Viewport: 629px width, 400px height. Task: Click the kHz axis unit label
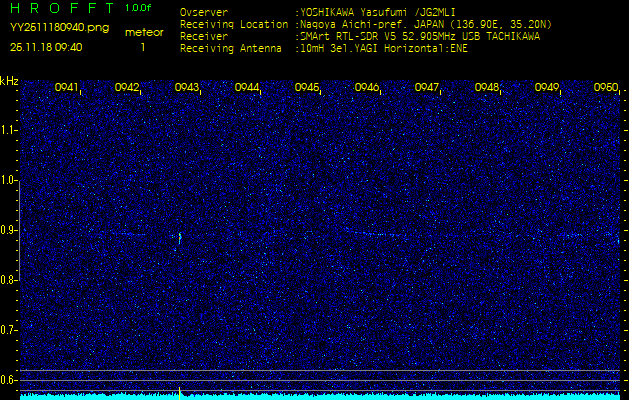coord(9,81)
